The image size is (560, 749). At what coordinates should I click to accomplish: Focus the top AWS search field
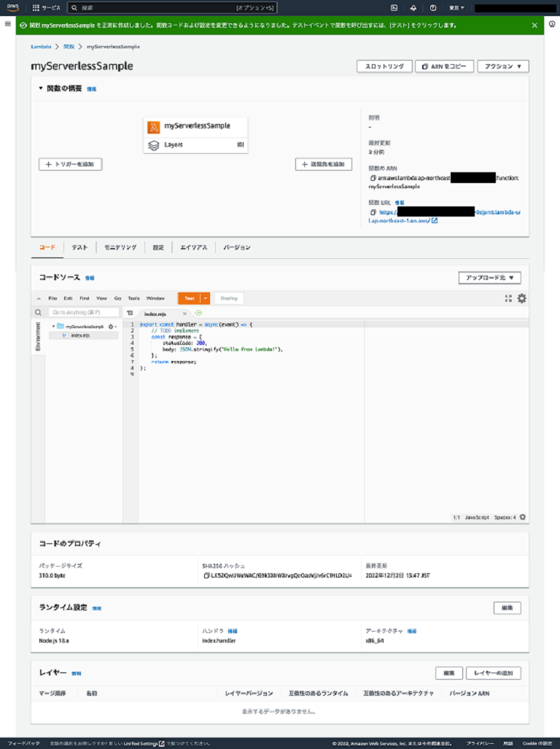(x=172, y=7)
